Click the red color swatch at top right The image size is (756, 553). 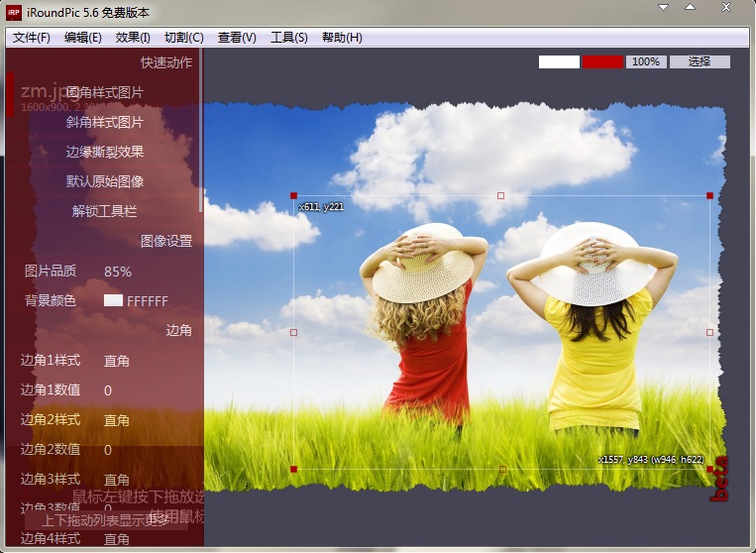[602, 61]
